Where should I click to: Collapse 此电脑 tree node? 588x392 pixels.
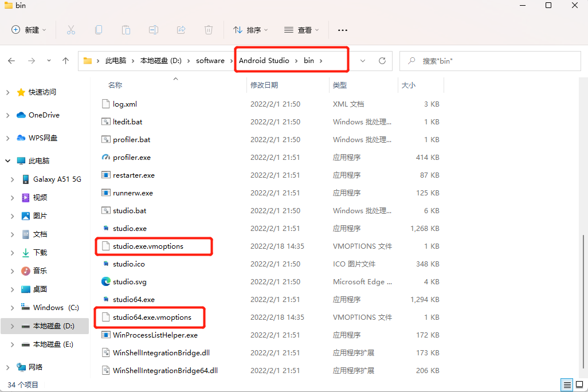point(8,161)
